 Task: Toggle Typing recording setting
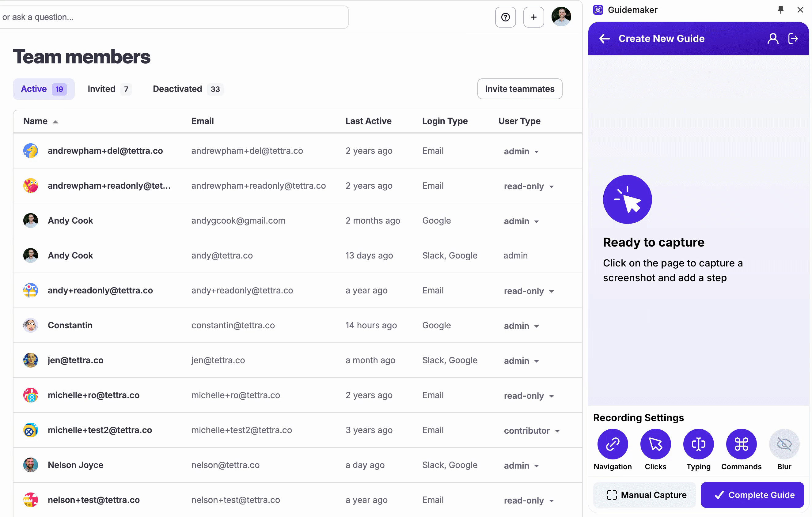point(698,443)
